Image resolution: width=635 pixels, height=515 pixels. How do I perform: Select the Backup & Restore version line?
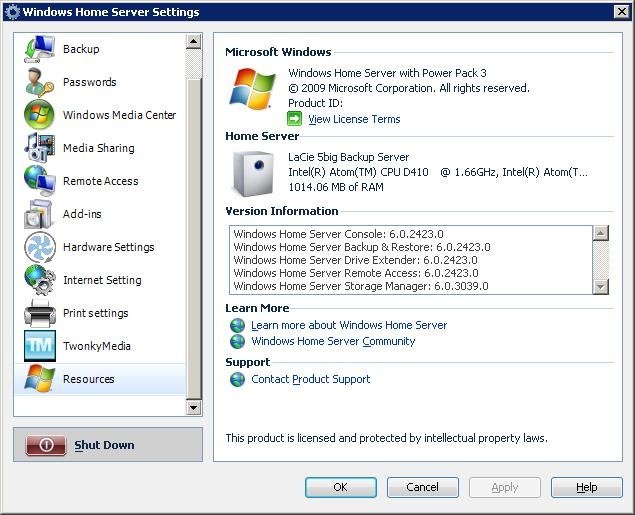click(x=362, y=247)
